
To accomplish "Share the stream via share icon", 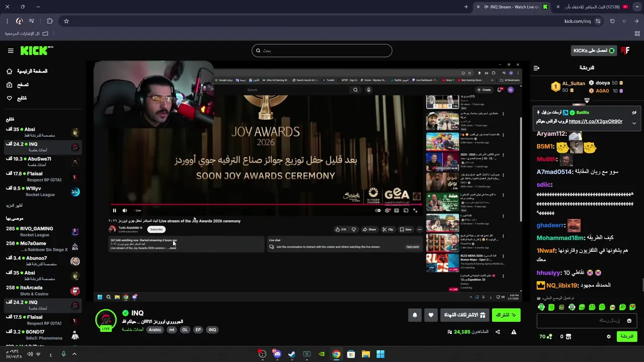I will (x=498, y=332).
